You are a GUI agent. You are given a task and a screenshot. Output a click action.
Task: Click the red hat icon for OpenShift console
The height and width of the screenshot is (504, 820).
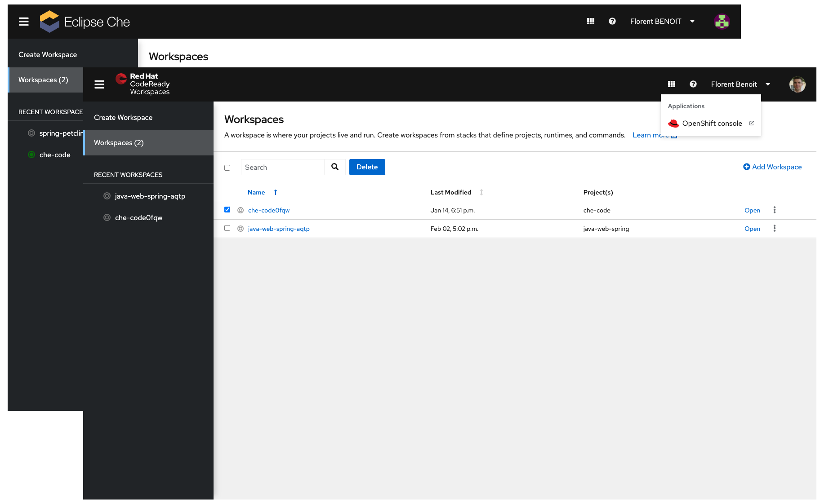673,123
